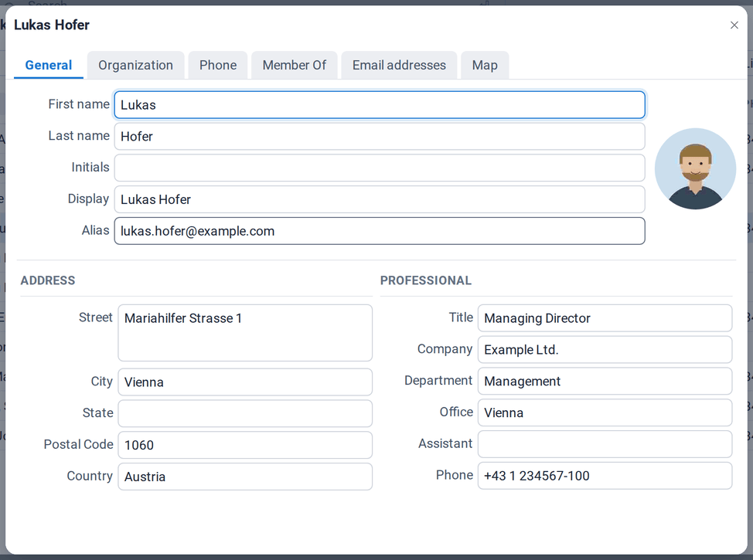Click the Postal Code label
753x560 pixels.
pyautogui.click(x=78, y=444)
